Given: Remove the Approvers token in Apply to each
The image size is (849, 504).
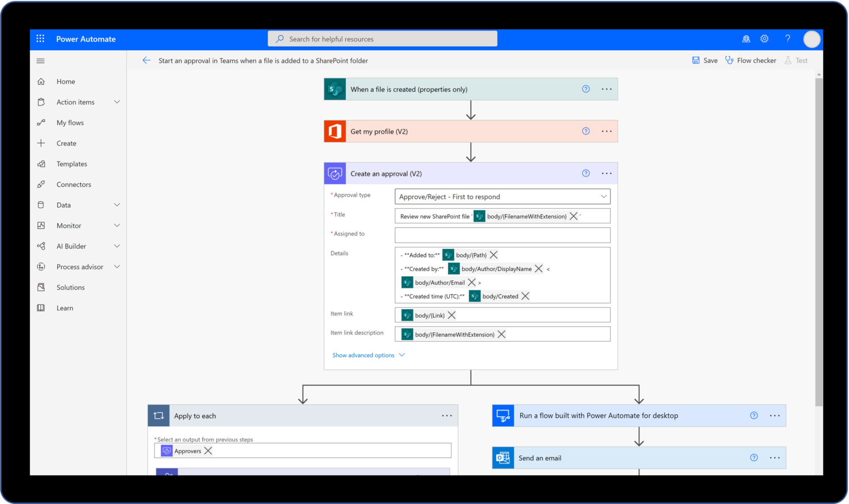Looking at the screenshot, I should click(x=208, y=451).
